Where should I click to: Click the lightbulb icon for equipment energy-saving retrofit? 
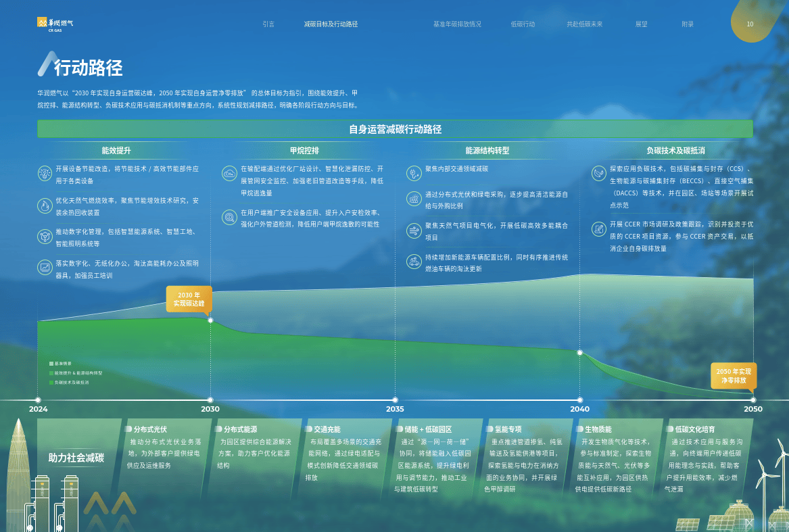(x=45, y=173)
